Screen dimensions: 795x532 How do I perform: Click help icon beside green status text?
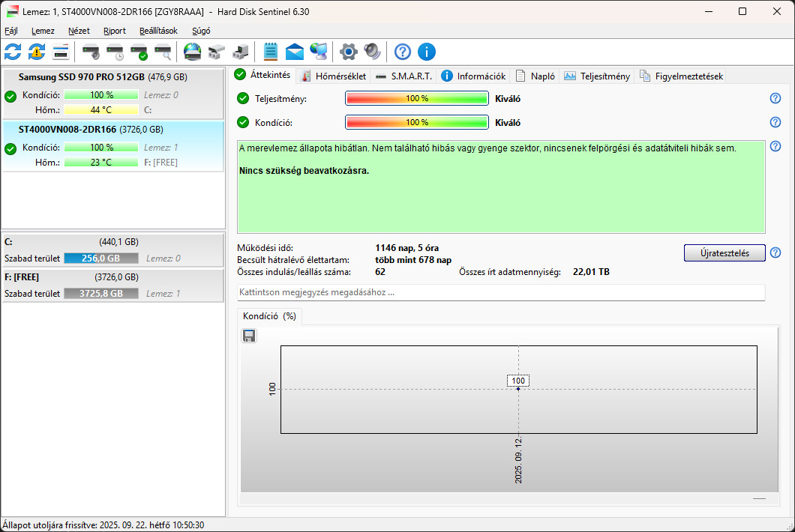(x=775, y=146)
